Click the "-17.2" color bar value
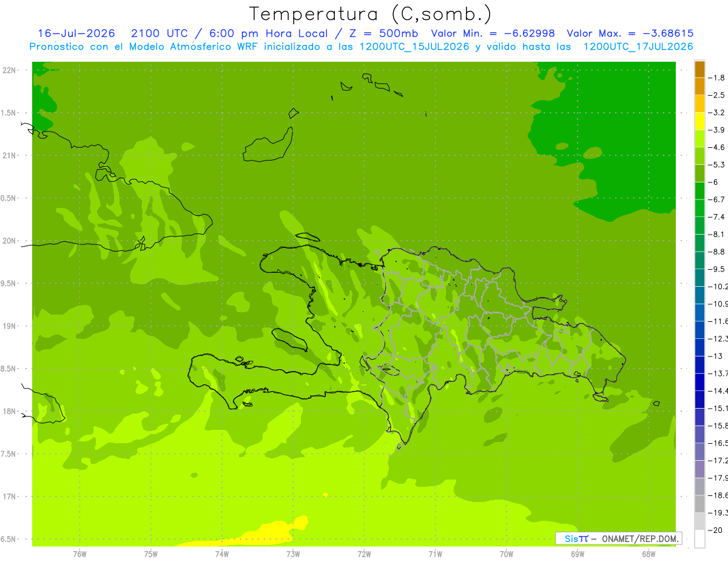This screenshot has width=728, height=562. [x=718, y=461]
